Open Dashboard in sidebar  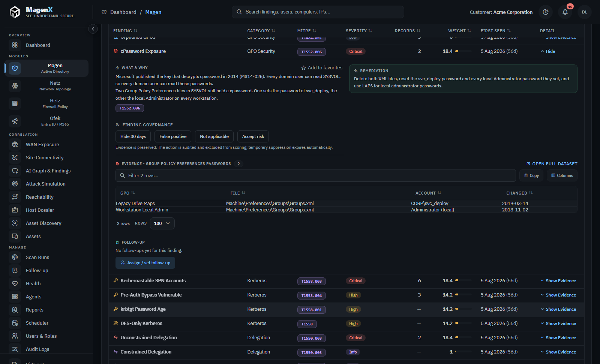click(x=46, y=45)
